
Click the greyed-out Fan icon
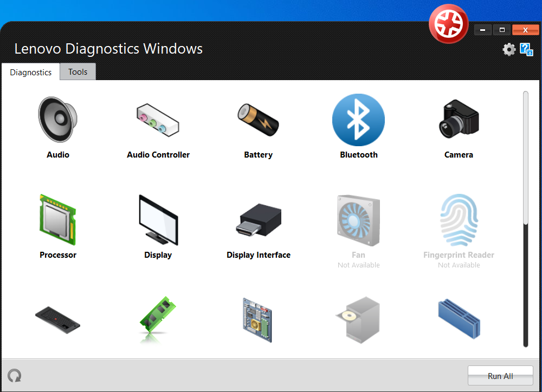tap(358, 220)
